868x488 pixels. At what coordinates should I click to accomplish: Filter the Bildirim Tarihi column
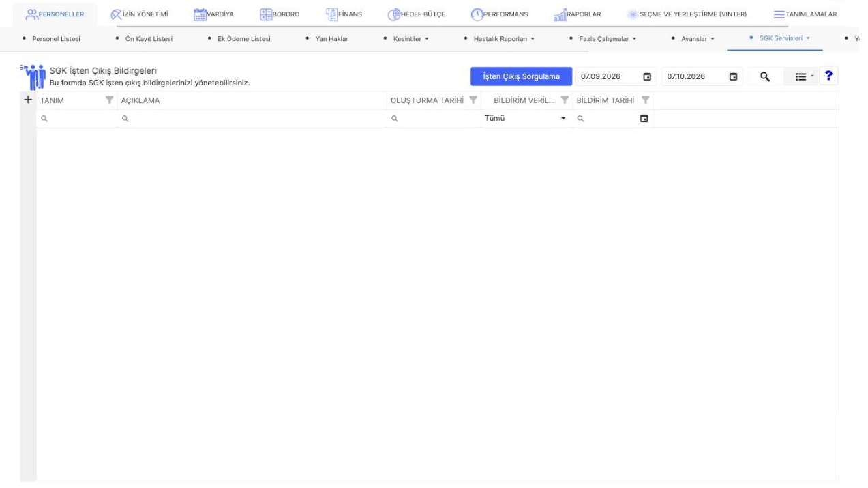coord(646,100)
